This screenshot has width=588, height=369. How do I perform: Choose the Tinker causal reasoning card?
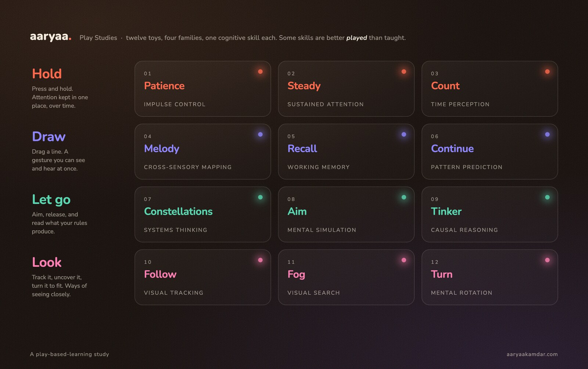[x=490, y=214]
